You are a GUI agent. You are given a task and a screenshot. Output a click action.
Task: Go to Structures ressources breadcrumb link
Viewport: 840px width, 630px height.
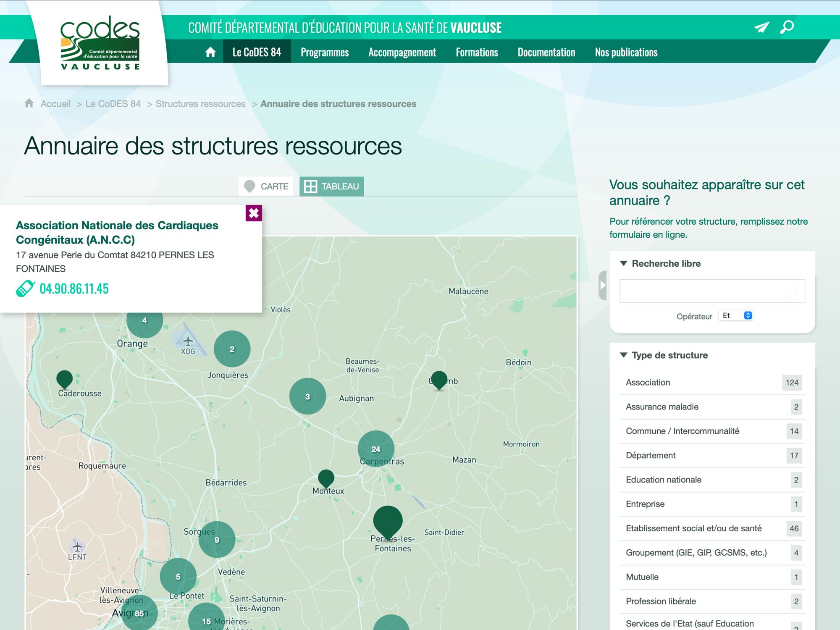click(x=200, y=104)
